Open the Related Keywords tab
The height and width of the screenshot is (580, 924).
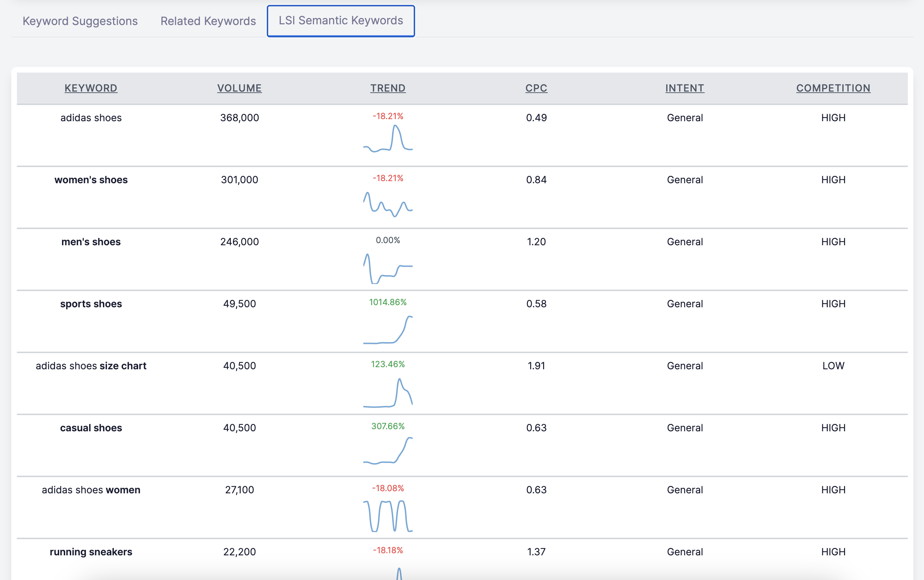[x=208, y=21]
